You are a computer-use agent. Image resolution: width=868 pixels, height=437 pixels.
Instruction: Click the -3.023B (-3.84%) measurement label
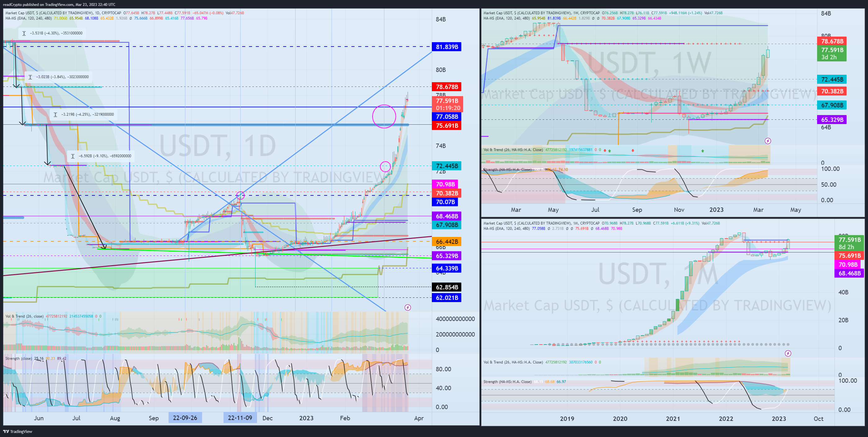click(59, 77)
